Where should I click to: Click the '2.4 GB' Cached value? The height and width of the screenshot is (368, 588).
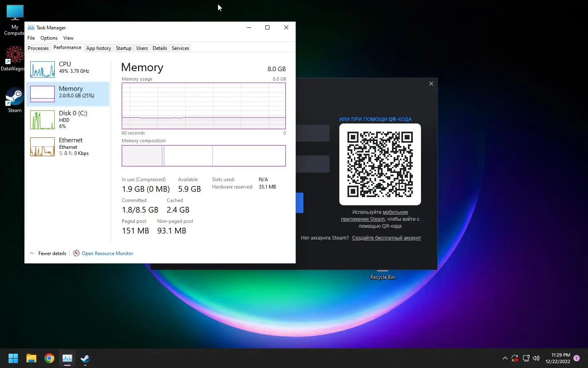tap(178, 210)
